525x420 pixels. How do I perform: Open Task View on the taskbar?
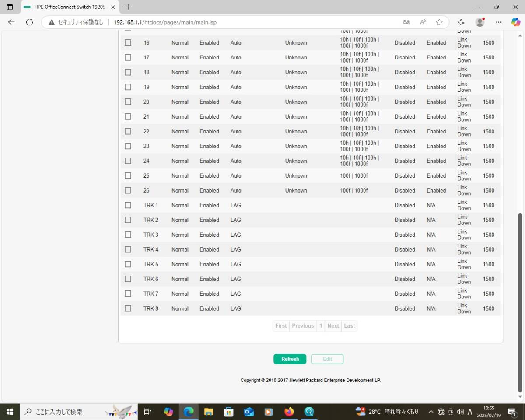point(147,412)
